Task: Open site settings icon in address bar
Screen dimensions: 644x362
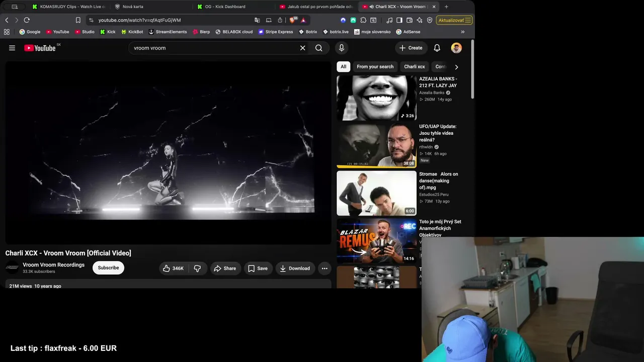Action: pos(91,20)
